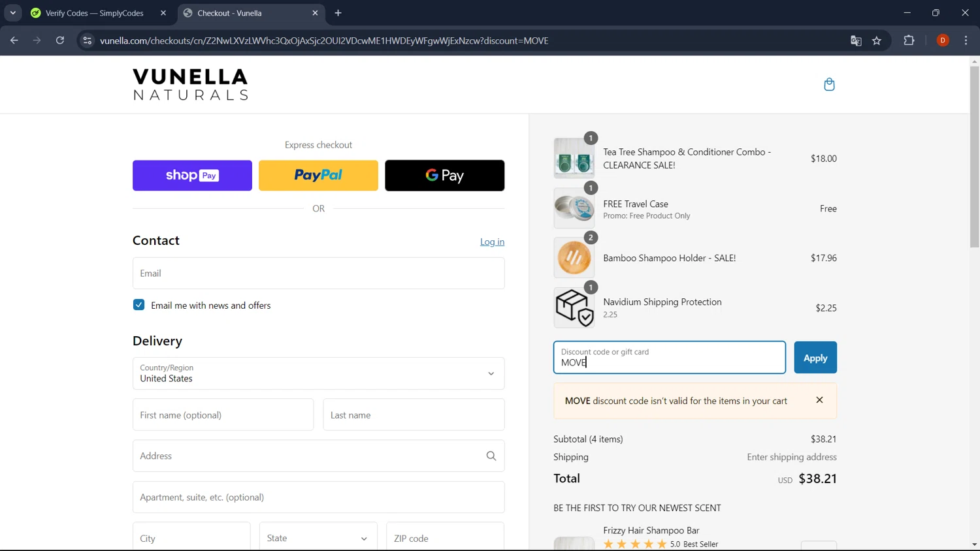Click the page vertical scrollbar thumb
This screenshot has width=980, height=551.
(974, 157)
